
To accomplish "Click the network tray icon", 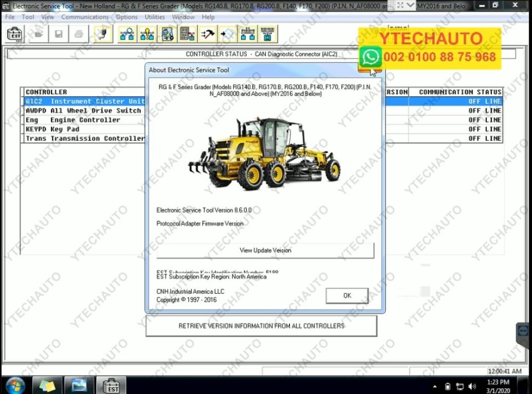I will 460,386.
